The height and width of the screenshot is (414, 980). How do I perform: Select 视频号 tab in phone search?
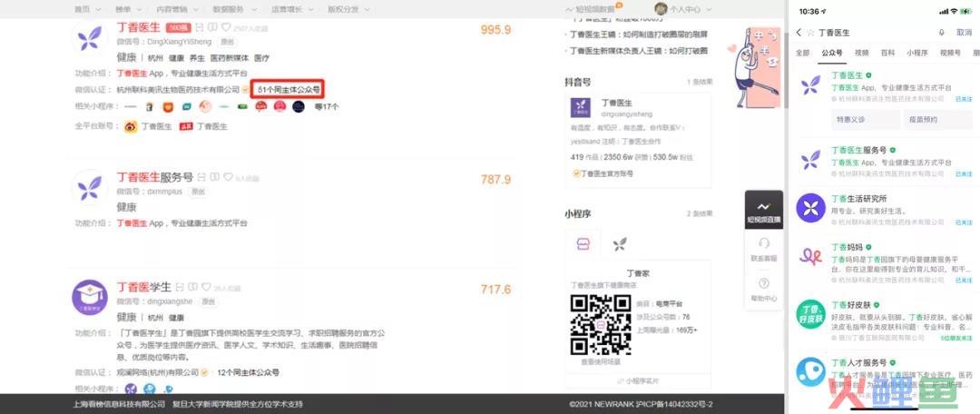950,54
